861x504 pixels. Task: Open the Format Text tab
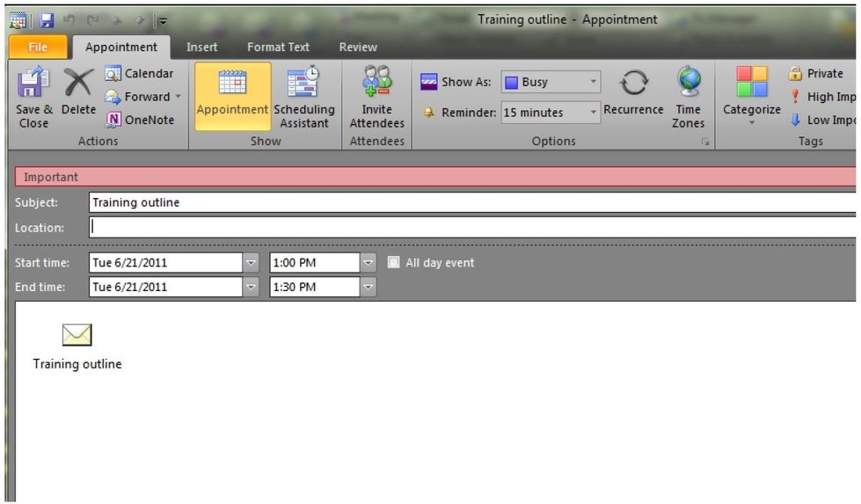[x=278, y=47]
